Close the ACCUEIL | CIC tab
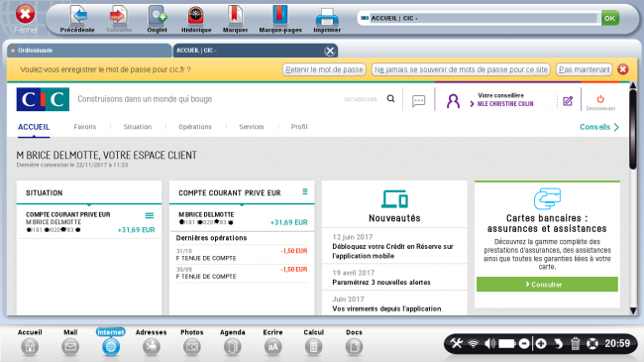The height and width of the screenshot is (362, 644). (329, 51)
